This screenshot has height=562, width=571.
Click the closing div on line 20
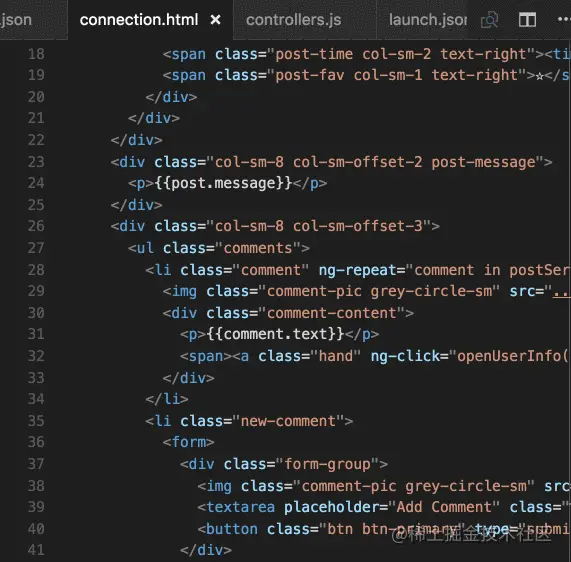[x=171, y=97]
